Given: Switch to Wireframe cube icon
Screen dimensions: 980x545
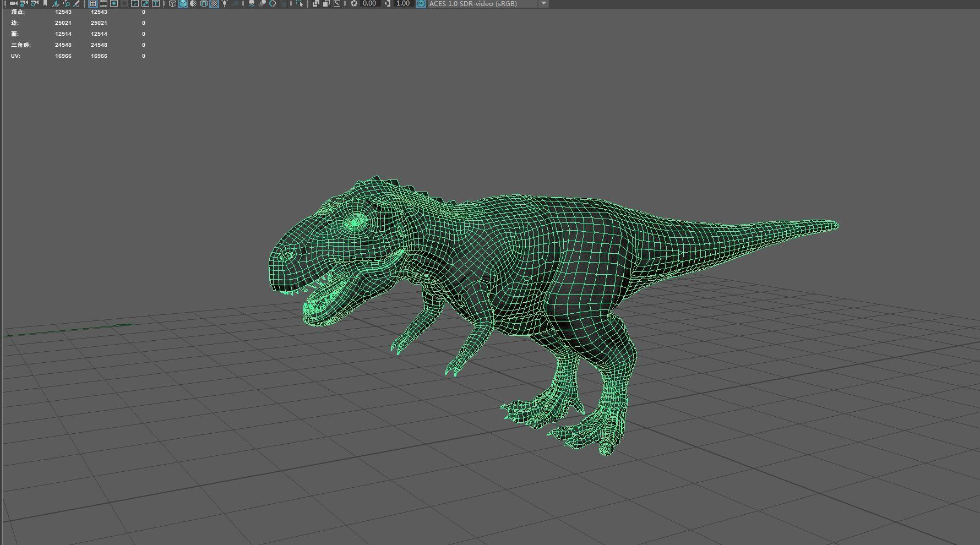Looking at the screenshot, I should point(172,3).
